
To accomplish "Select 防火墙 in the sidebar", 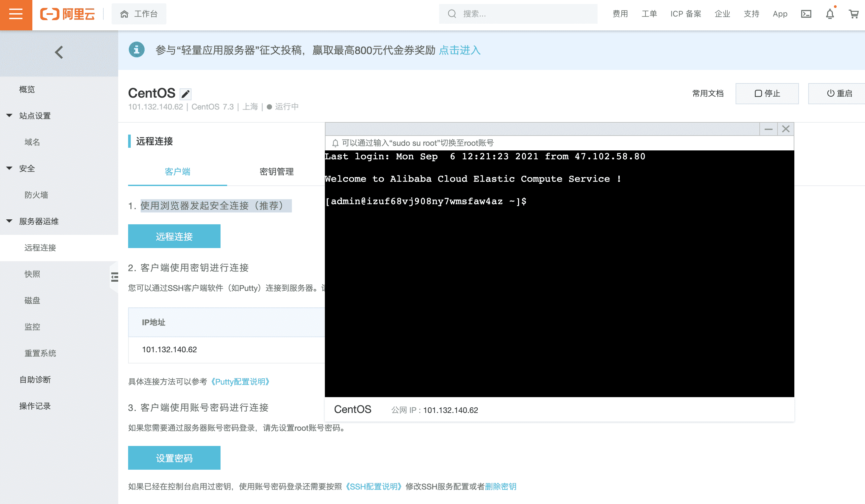I will click(36, 195).
